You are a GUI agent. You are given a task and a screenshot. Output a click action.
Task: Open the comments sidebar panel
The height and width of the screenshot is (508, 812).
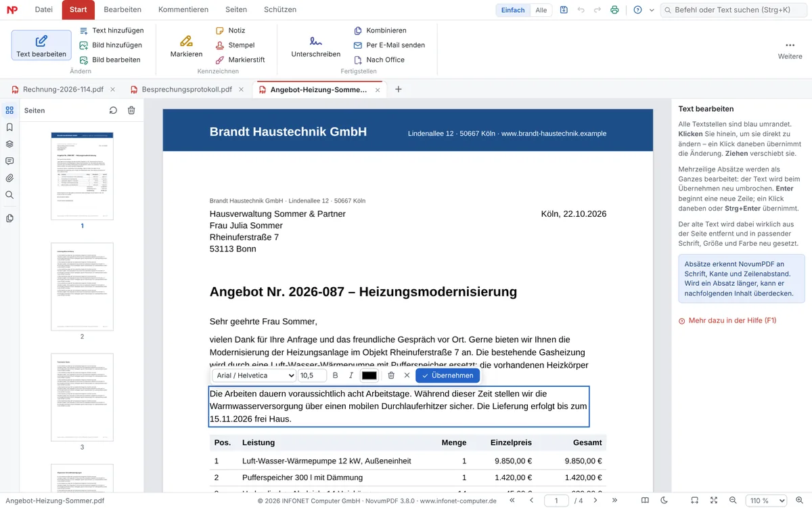(9, 161)
